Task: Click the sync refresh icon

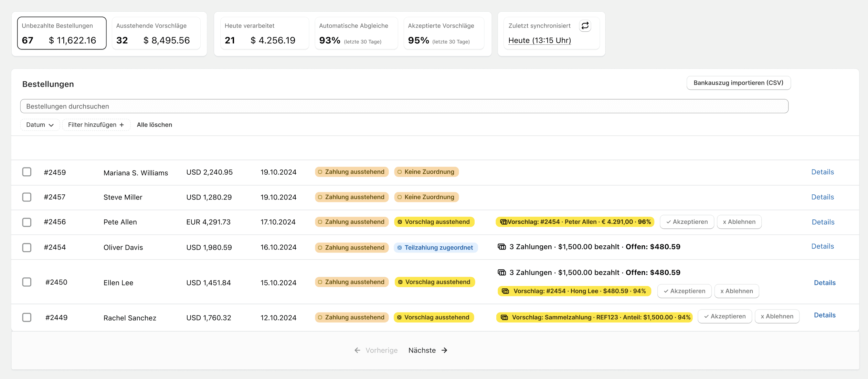Action: pos(585,26)
